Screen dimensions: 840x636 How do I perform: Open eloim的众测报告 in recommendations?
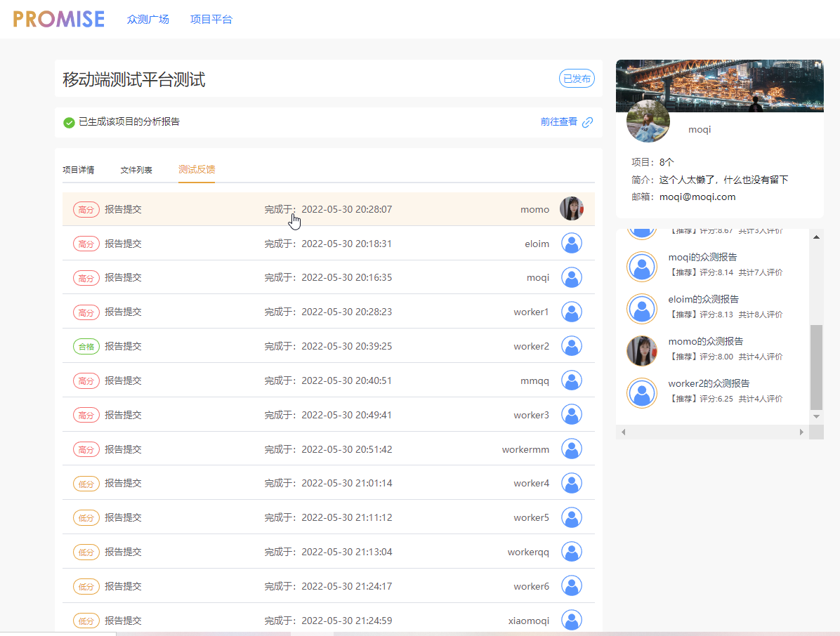coord(703,299)
